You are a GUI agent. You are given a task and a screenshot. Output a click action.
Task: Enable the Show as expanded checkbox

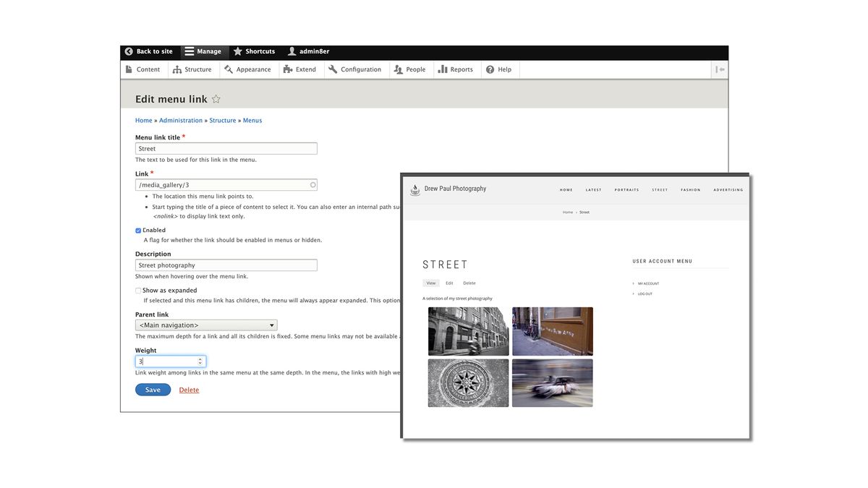pyautogui.click(x=137, y=290)
